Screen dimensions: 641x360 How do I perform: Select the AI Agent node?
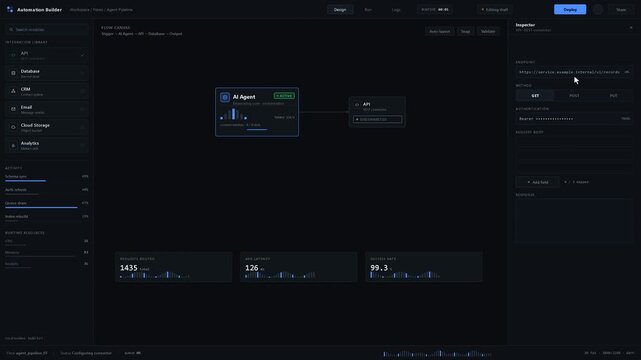pyautogui.click(x=257, y=112)
